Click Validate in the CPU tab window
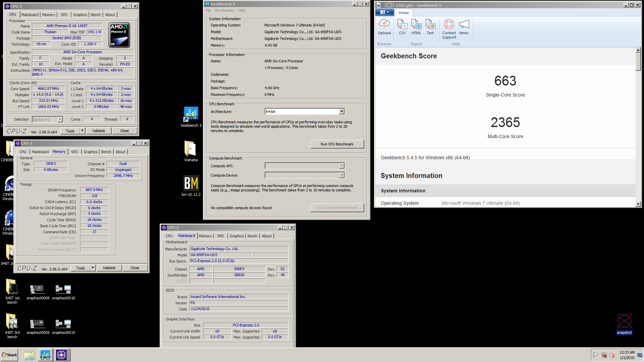Viewport: 644px width, 362px height. (x=99, y=131)
